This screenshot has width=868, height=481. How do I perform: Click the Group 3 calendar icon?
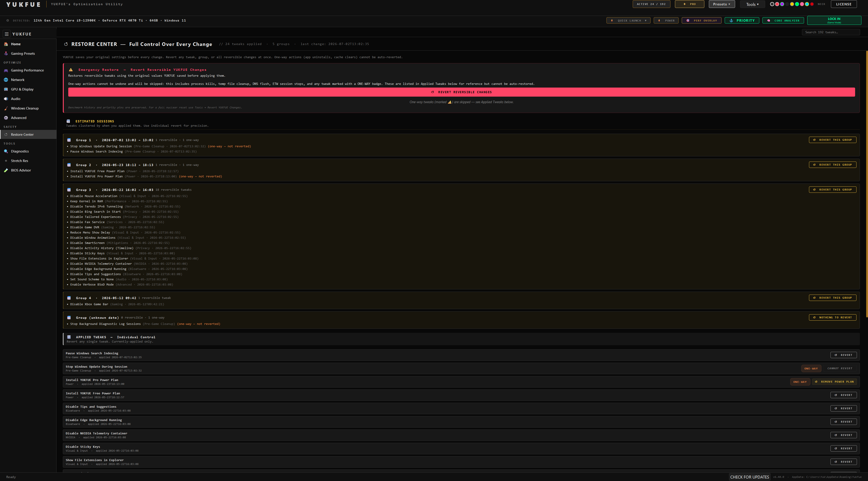point(69,190)
